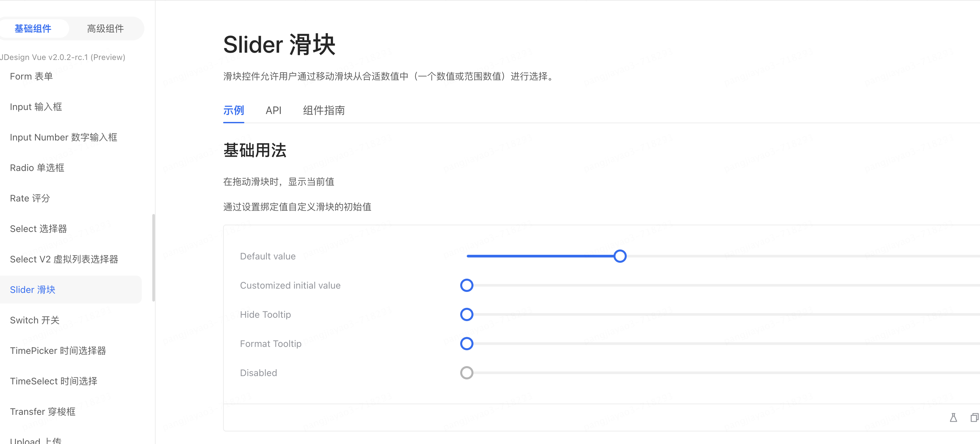This screenshot has width=980, height=444.
Task: Click the Format Tooltip label
Action: (270, 344)
